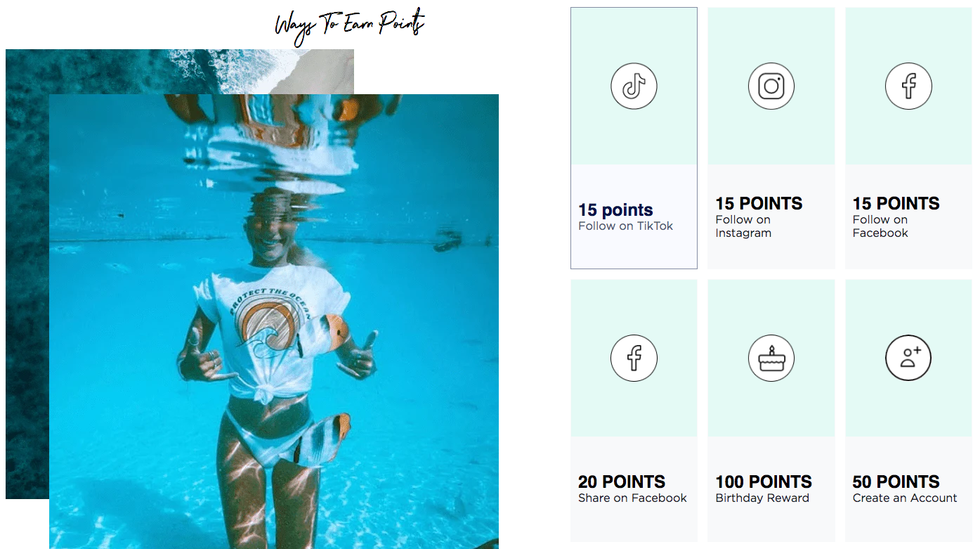Select the 50 POINTS heading
Viewport: 980px width, 549px height.
point(896,482)
